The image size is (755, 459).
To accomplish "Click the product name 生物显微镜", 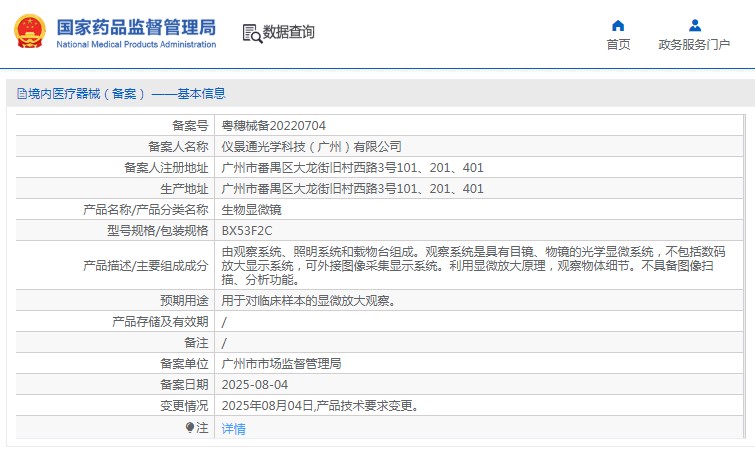I will pos(251,209).
